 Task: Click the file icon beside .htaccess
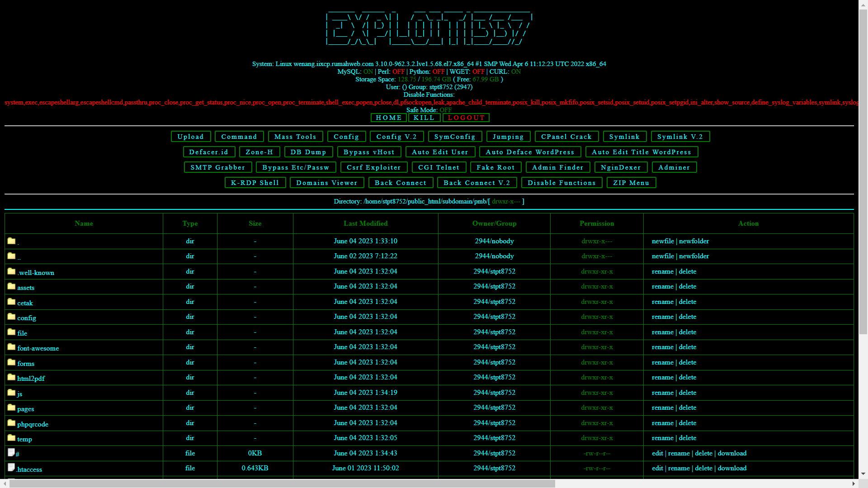pos(11,467)
